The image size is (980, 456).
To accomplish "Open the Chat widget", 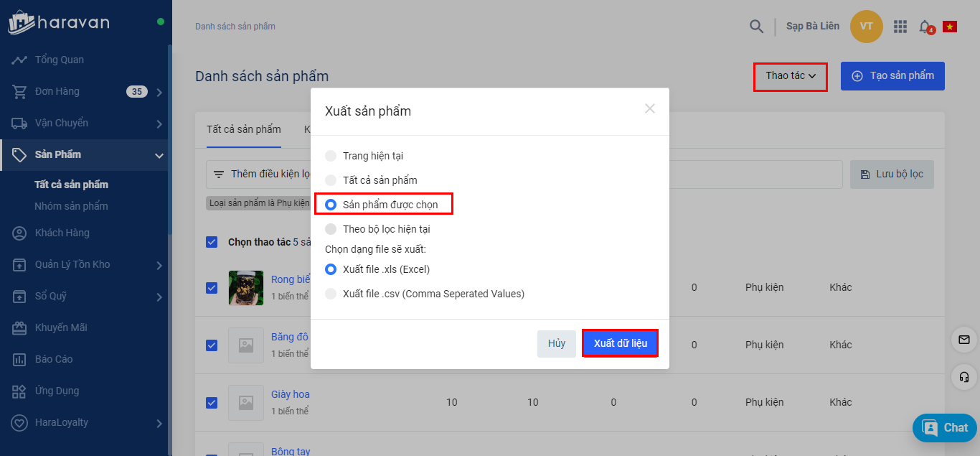I will pos(945,428).
